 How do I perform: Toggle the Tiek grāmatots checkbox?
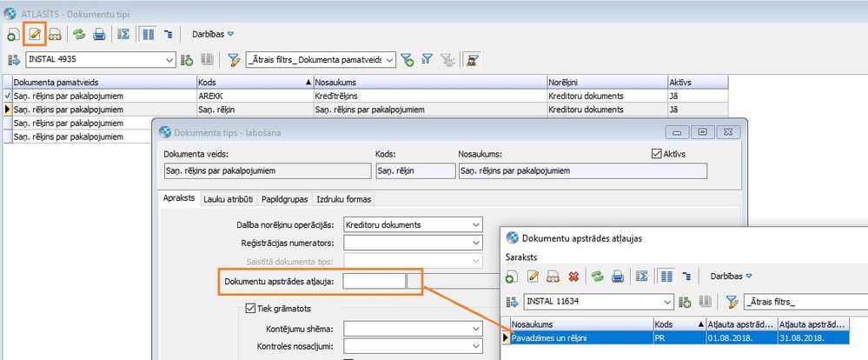(249, 308)
